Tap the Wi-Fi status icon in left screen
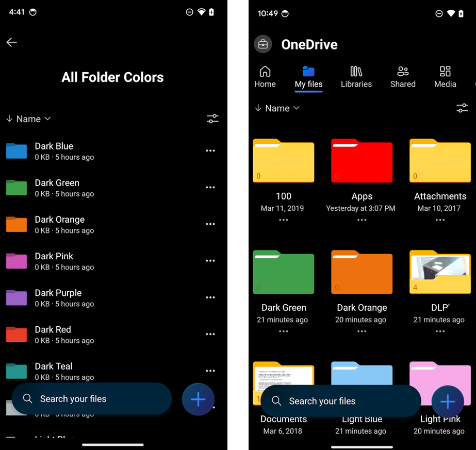The image size is (476, 450). pos(201,12)
